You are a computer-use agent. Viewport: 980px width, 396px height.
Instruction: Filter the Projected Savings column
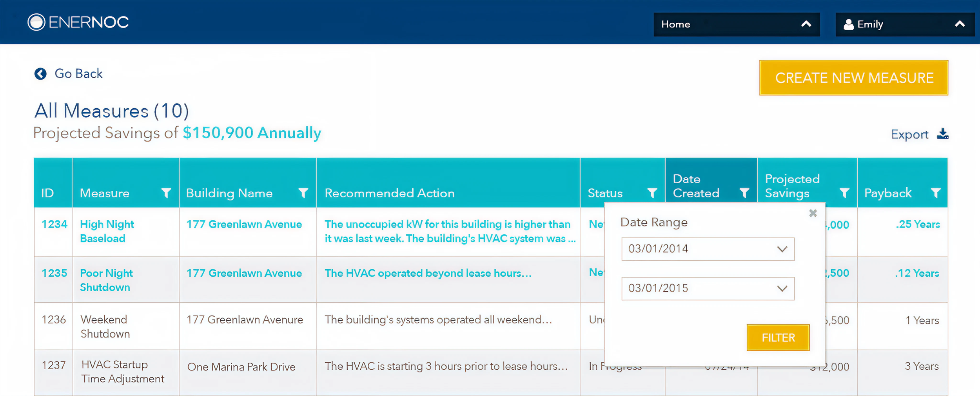click(844, 193)
